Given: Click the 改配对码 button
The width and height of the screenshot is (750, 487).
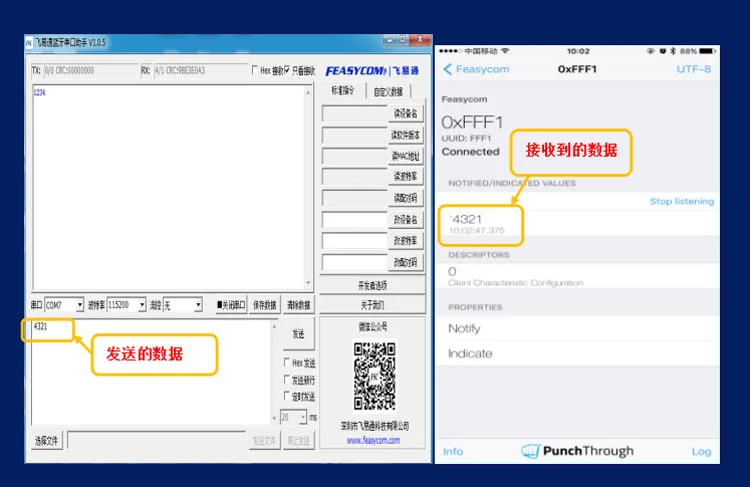Looking at the screenshot, I should coord(406,262).
